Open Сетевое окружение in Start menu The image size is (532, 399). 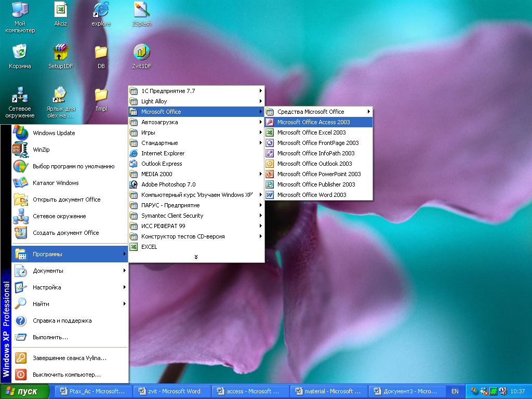pyautogui.click(x=70, y=216)
